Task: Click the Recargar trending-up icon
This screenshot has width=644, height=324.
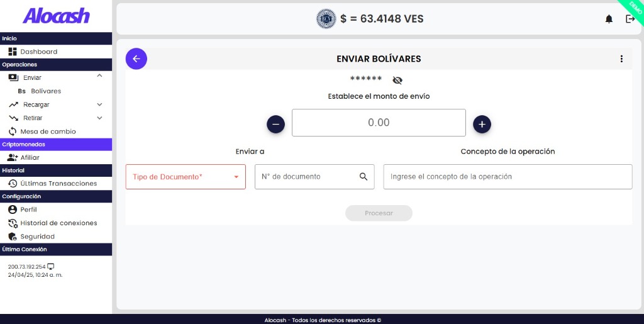Action: [13, 104]
